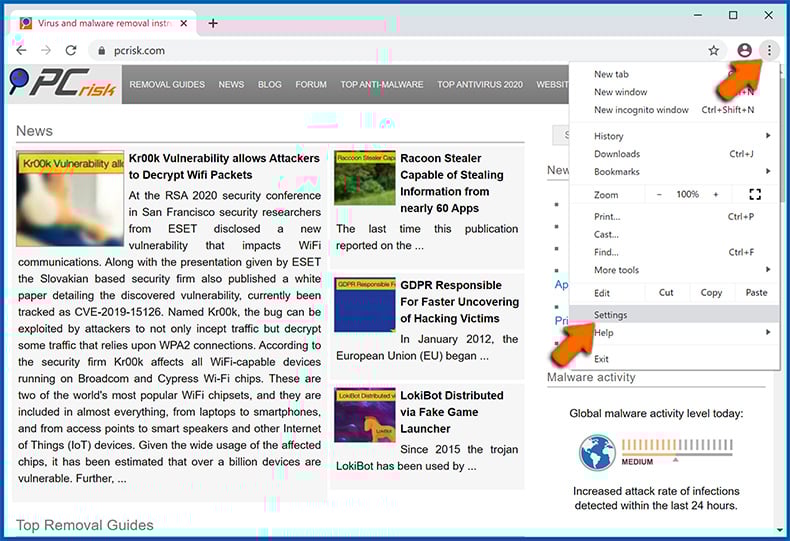Expand the History submenu
Screen dimensions: 790x541
[674, 136]
